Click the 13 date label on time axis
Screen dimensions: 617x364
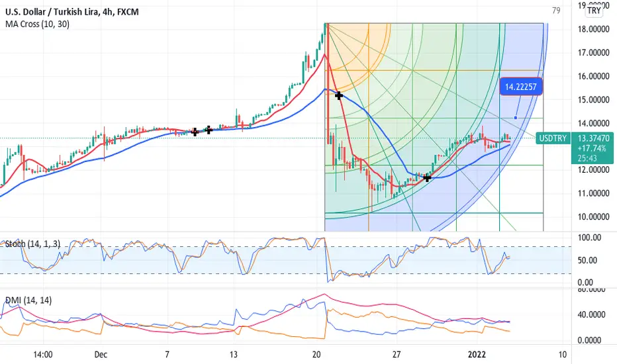pyautogui.click(x=233, y=355)
